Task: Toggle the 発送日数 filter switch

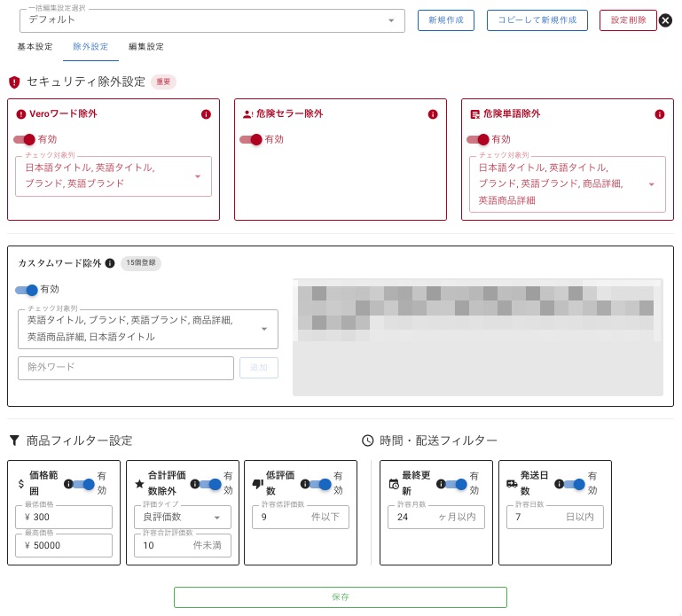Action: tap(575, 484)
